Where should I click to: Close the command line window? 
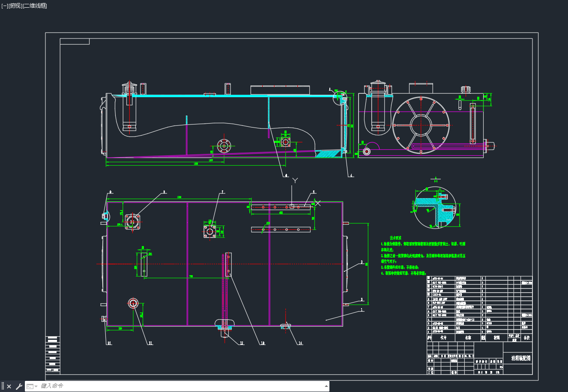point(9,386)
